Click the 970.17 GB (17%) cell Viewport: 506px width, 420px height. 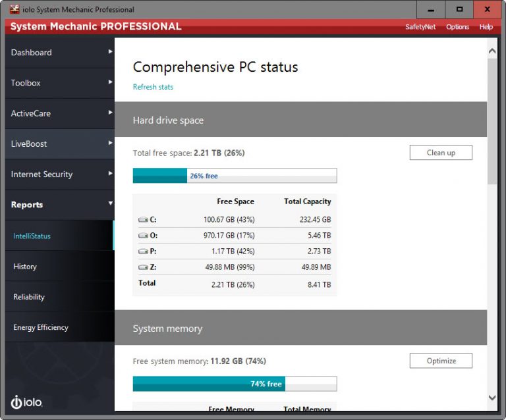pyautogui.click(x=229, y=236)
